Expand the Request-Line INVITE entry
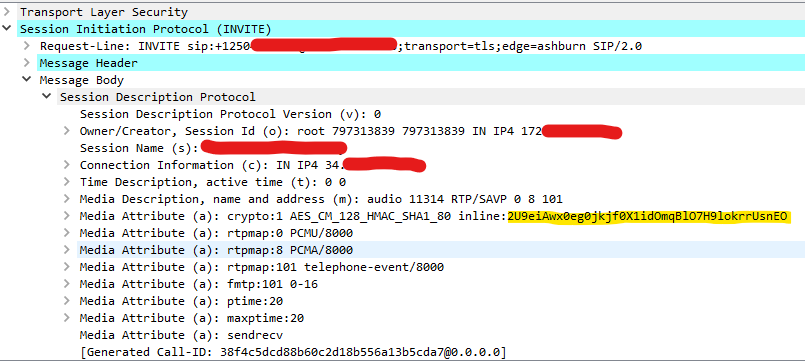Image resolution: width=805 pixels, height=361 pixels. [x=27, y=46]
